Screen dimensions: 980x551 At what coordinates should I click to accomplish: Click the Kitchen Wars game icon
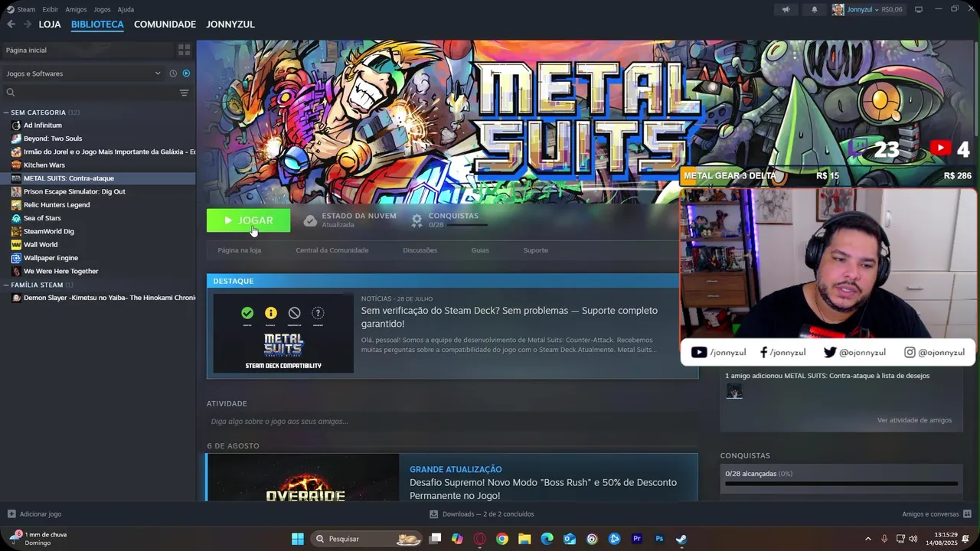(x=16, y=165)
